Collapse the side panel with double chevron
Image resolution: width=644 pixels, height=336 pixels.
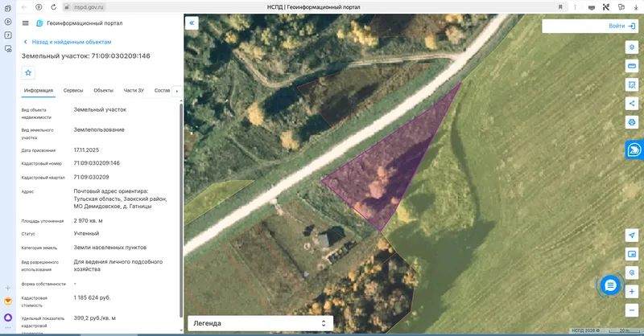[192, 23]
